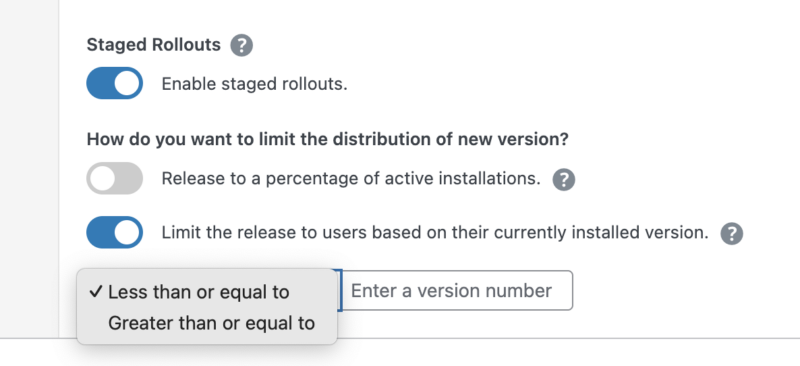The image size is (800, 366).
Task: Click white knob of staged rollouts switch
Action: [x=127, y=83]
